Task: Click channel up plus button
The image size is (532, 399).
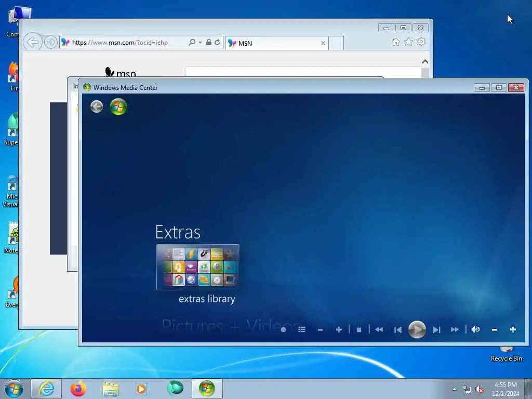Action: [339, 329]
